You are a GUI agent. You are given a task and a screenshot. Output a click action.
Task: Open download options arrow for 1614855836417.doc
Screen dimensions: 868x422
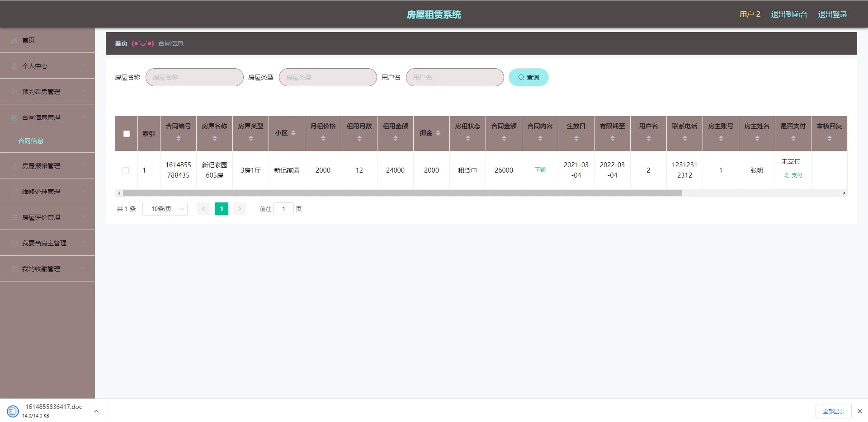[96, 411]
